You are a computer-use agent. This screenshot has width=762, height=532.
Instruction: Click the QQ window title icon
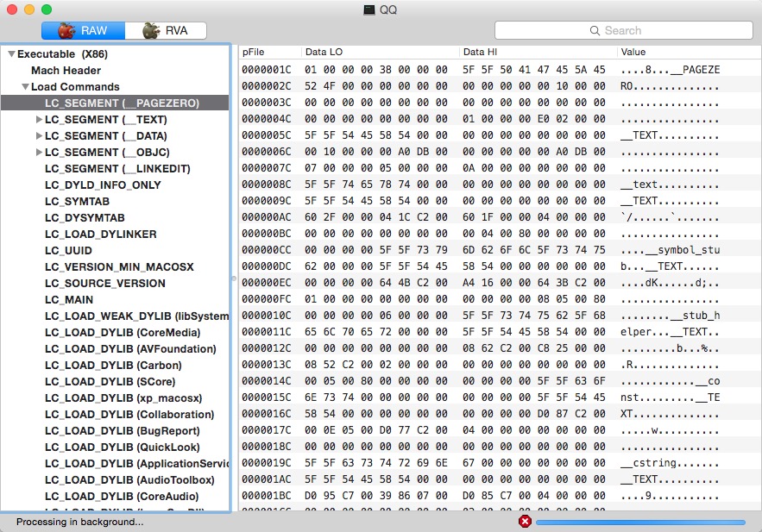coord(369,9)
